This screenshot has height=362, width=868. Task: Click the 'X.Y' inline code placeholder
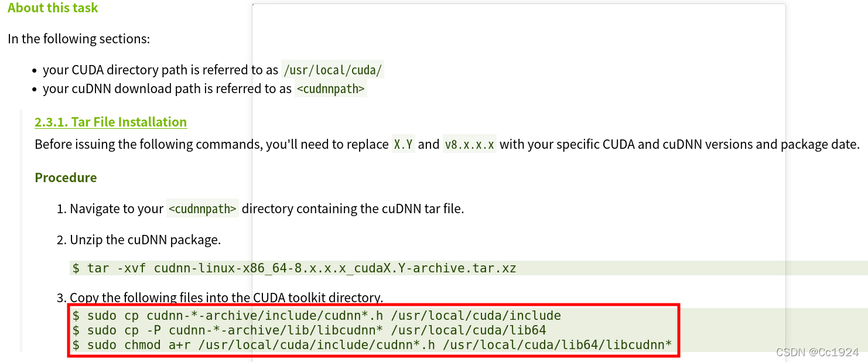[404, 144]
